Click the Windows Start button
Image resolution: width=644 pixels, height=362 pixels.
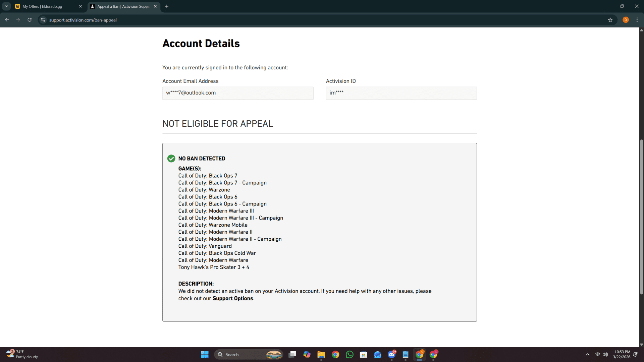(205, 355)
